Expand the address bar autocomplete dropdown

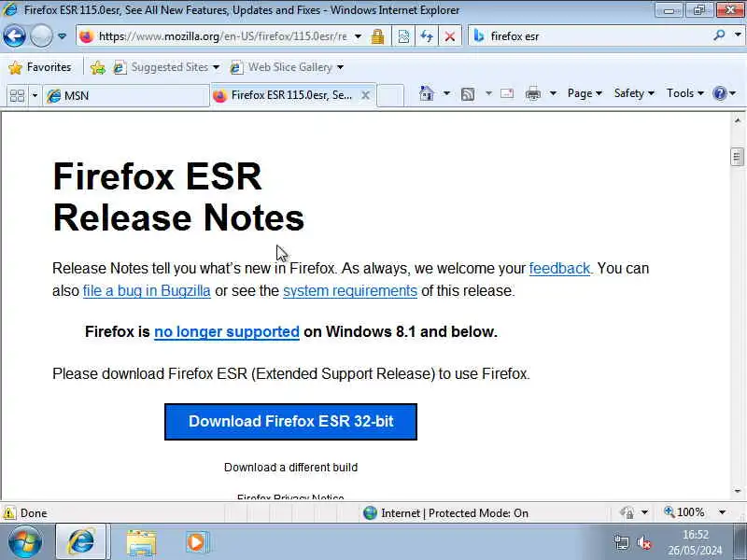[358, 36]
